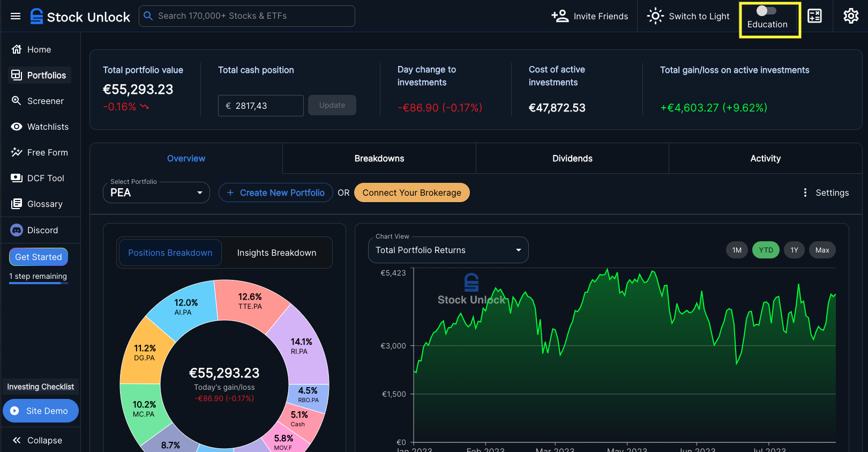
Task: Open the calculator icon in header
Action: tap(815, 16)
